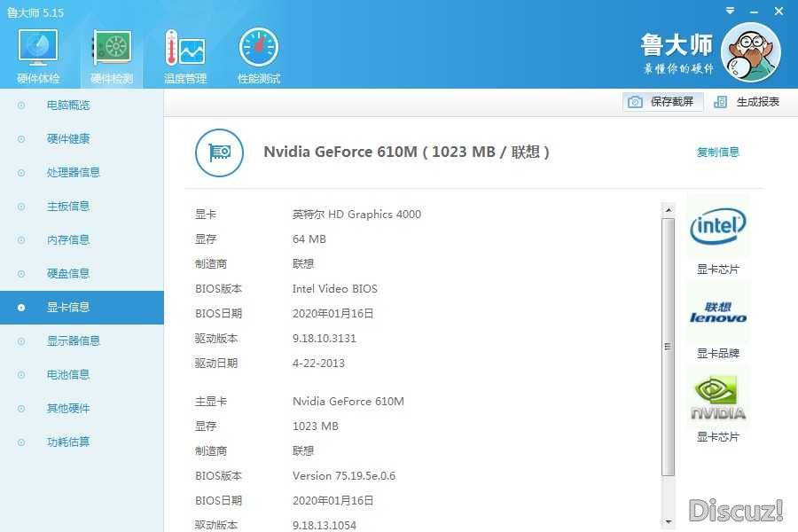The image size is (798, 532).
Task: Click the 主显卡 value Nvidia GeForce 610M
Action: pyautogui.click(x=348, y=401)
